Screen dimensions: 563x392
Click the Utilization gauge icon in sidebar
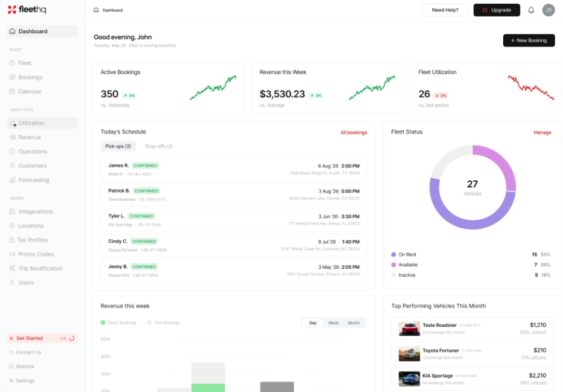(12, 123)
